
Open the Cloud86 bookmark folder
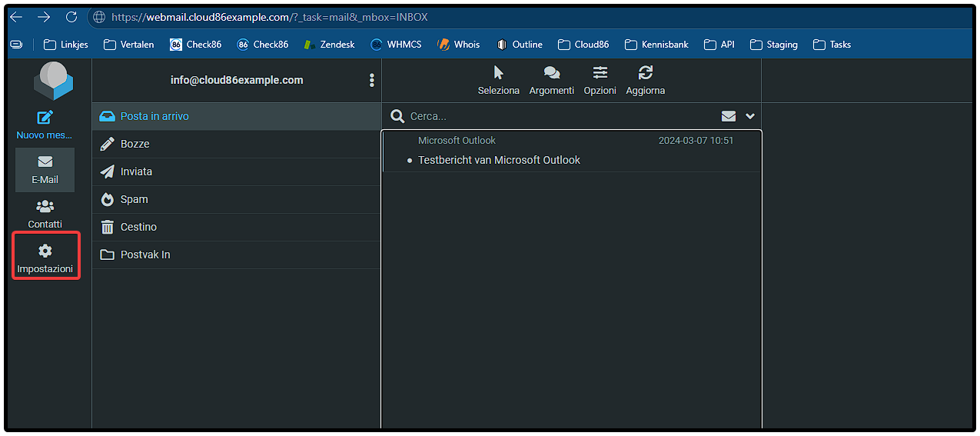584,45
